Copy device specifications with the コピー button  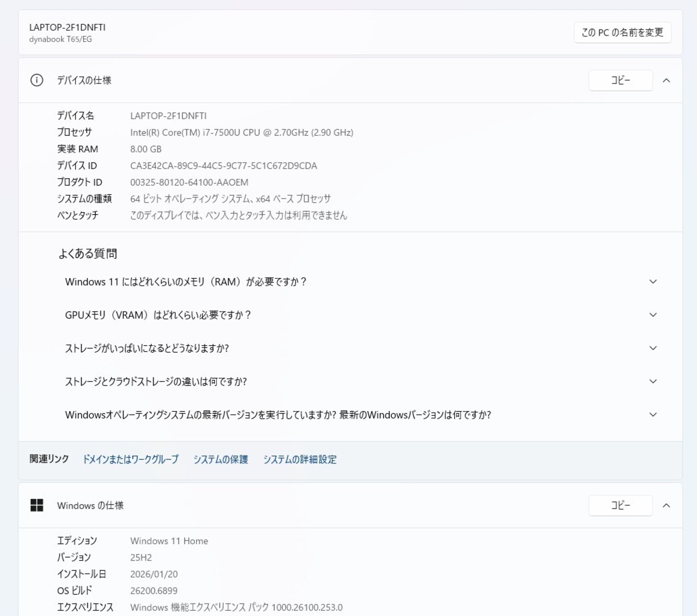(x=620, y=81)
